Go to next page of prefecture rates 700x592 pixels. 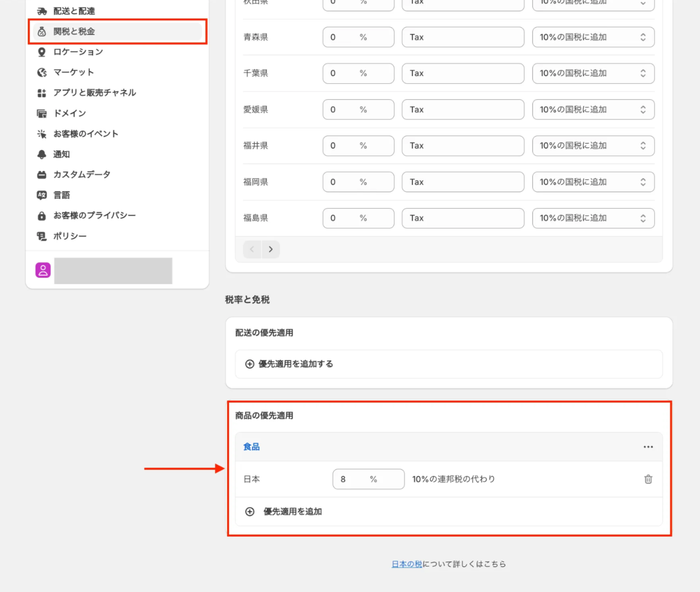tap(271, 249)
